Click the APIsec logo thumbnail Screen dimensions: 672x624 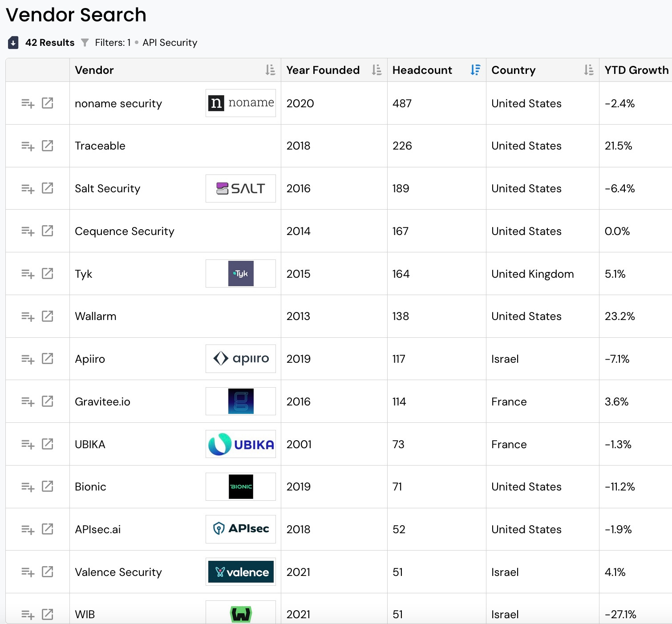tap(241, 529)
